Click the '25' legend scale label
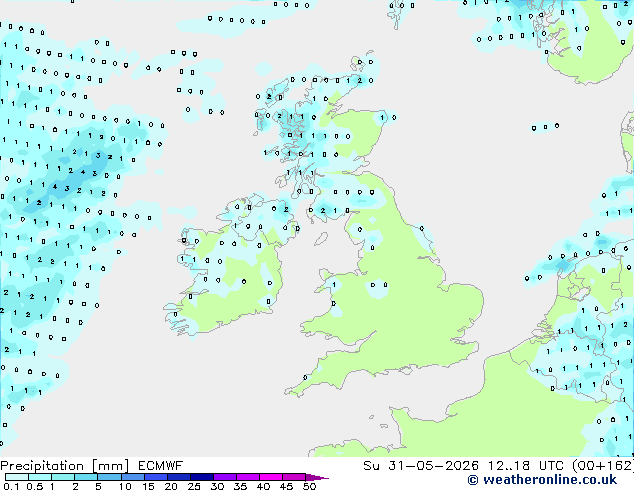 coord(194,486)
